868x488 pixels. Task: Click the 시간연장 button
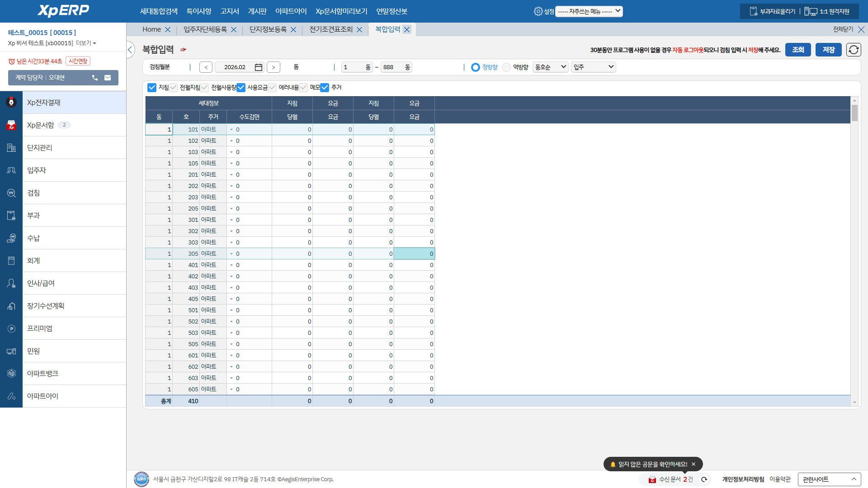(78, 61)
